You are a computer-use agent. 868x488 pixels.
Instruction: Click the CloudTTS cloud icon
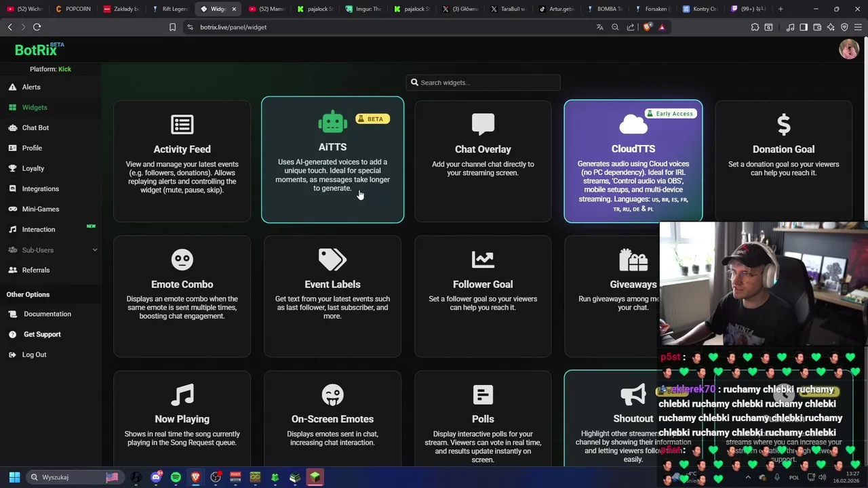633,124
